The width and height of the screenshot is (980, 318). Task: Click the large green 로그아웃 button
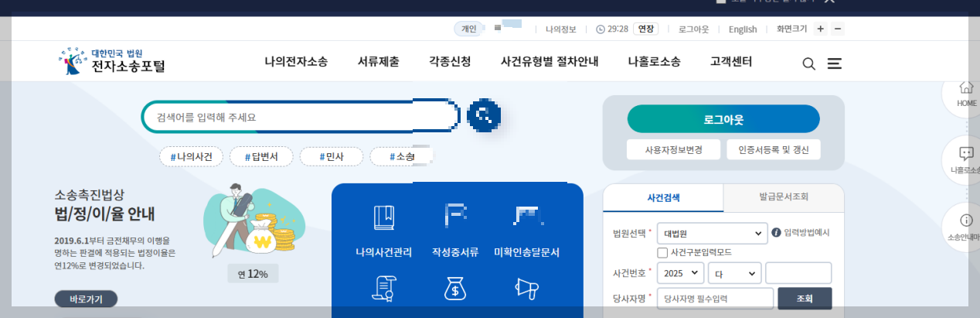pyautogui.click(x=723, y=120)
